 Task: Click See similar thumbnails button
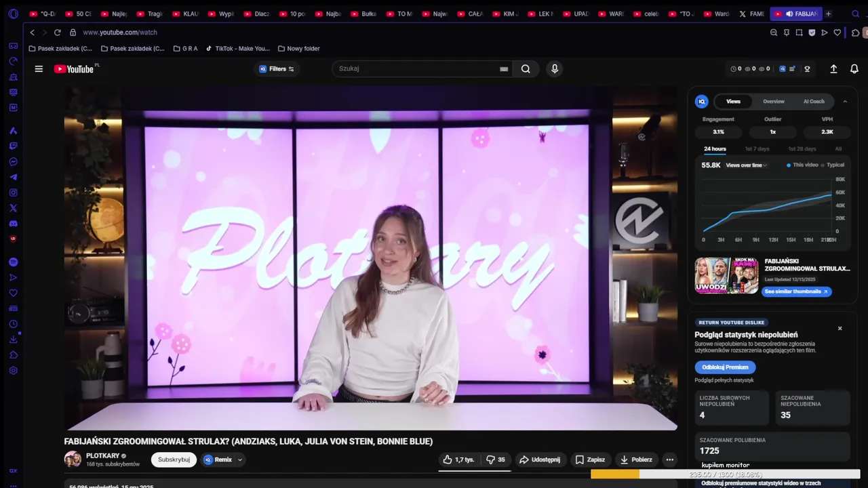pyautogui.click(x=797, y=291)
